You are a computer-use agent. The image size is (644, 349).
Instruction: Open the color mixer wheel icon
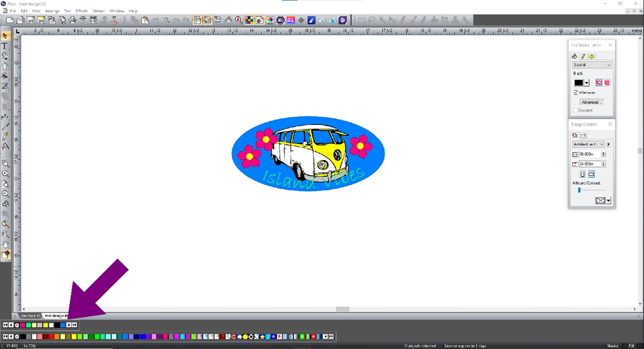[270, 20]
